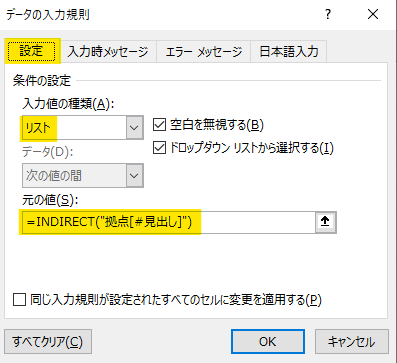Viewport: 397px width, 363px height.
Task: Enable 同じ入力規則が設定されたすべてのセルに変更を適用する checkbox
Action: (19, 299)
